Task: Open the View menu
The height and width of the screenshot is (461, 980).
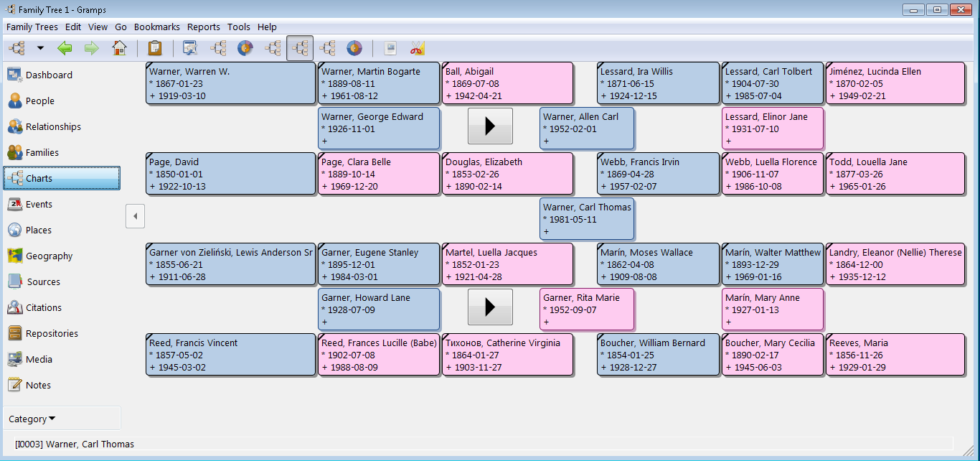Action: click(98, 27)
